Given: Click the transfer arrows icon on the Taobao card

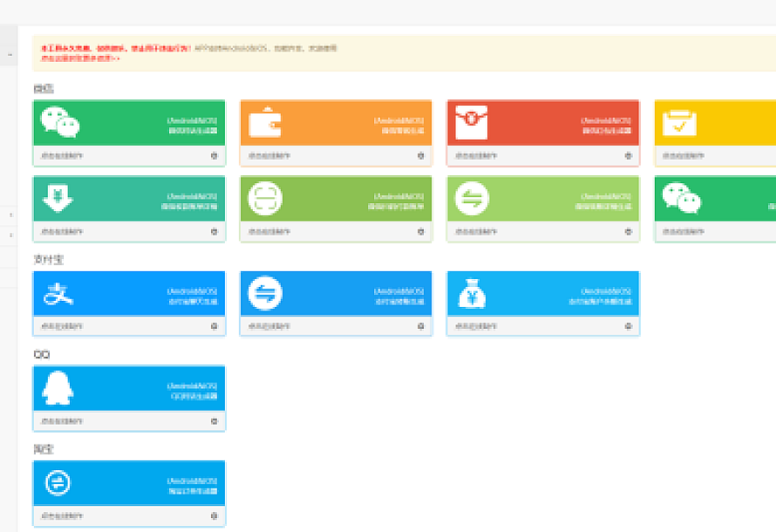Looking at the screenshot, I should click(x=58, y=482).
